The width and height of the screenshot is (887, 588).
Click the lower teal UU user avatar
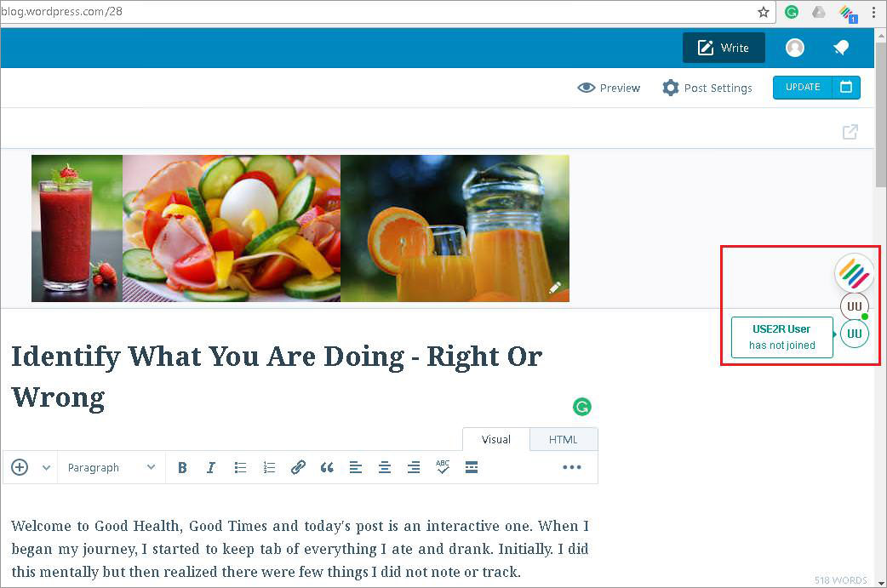point(854,334)
